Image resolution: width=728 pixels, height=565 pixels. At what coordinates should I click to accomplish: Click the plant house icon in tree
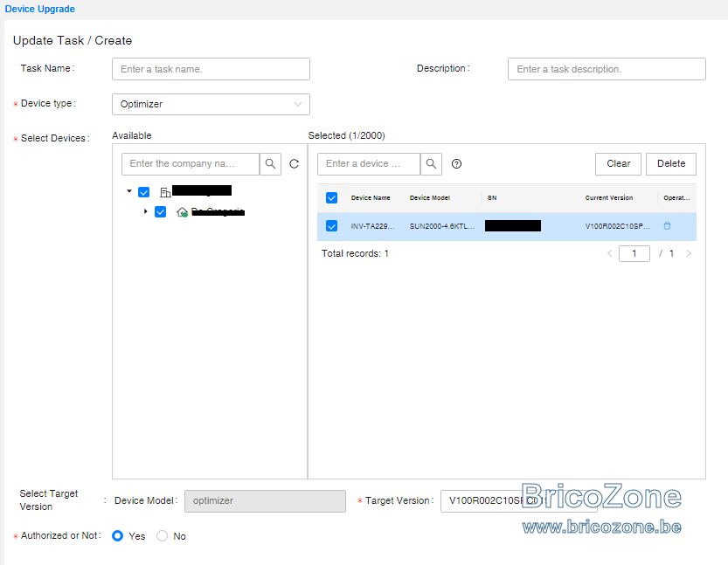182,212
